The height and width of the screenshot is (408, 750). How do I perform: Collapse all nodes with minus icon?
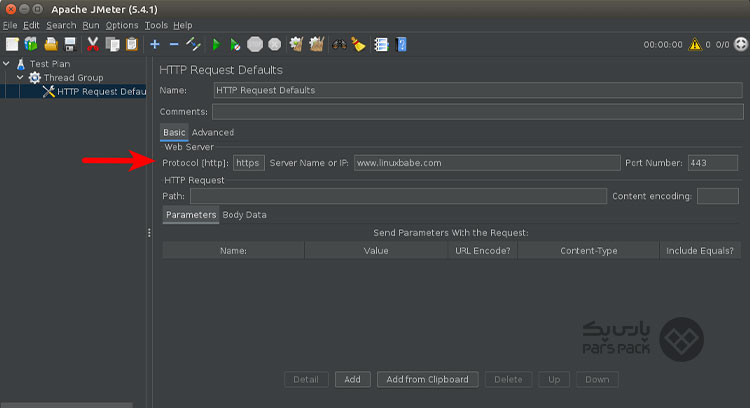[174, 44]
